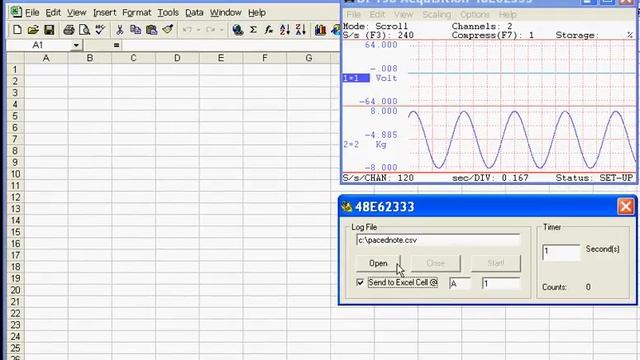640x360 pixels.
Task: Open the Acquisition window Options menu
Action: 475,15
